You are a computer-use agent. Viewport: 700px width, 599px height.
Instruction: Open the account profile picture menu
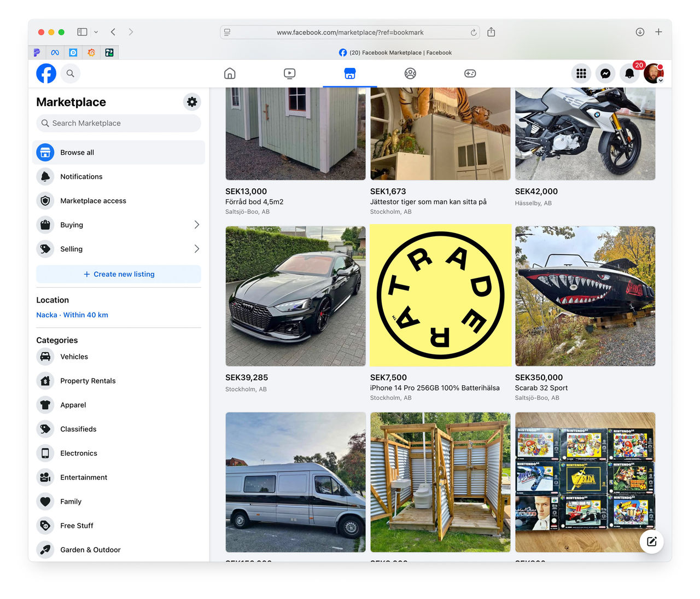[654, 73]
